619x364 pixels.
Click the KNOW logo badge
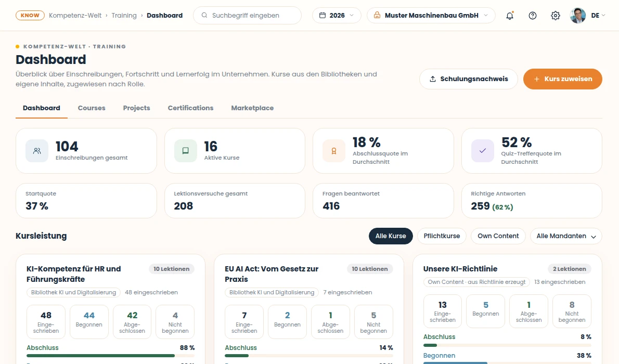[x=30, y=16]
